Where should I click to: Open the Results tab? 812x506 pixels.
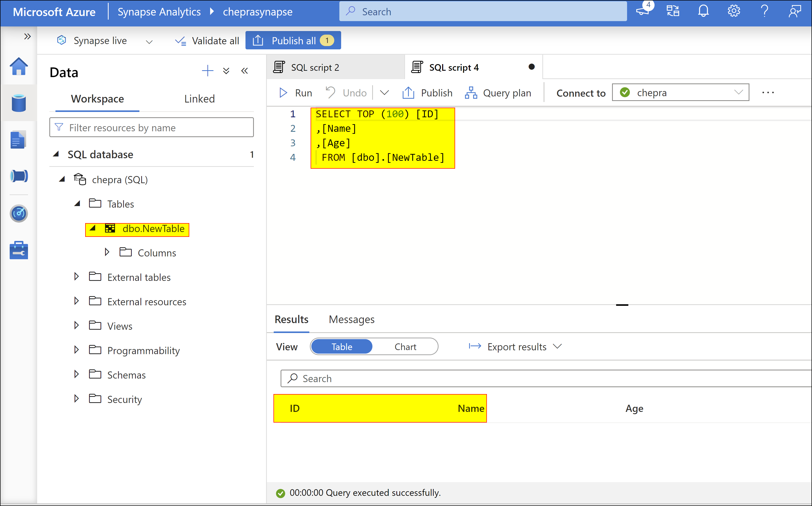(x=292, y=319)
